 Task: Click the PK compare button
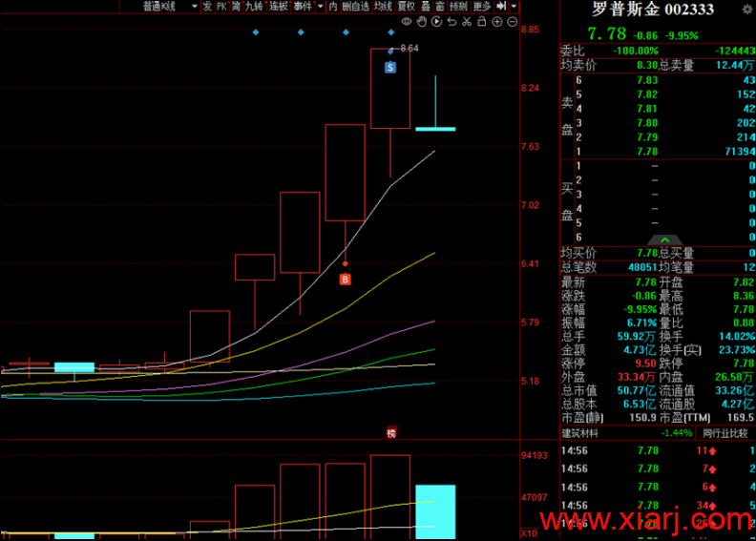pyautogui.click(x=221, y=7)
